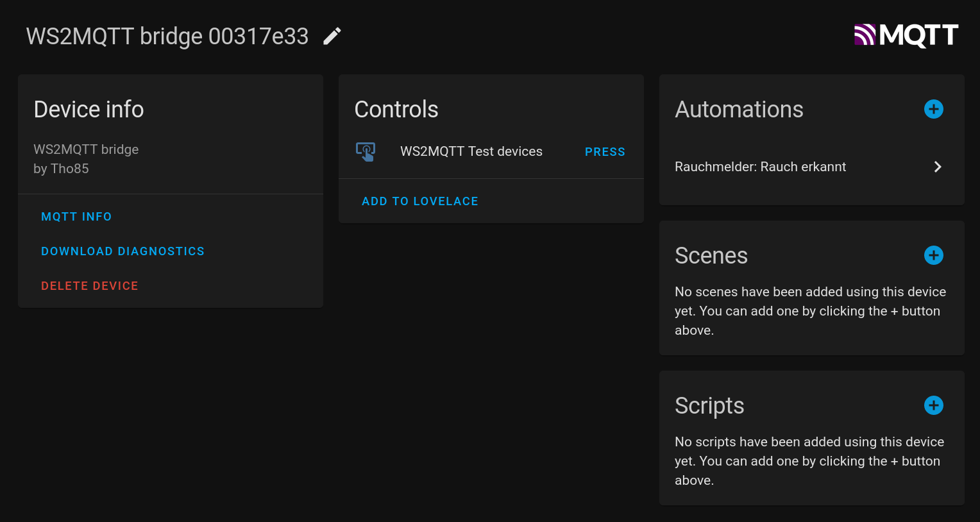Select the WS2MQTT Test devices entity name
This screenshot has height=522, width=980.
coord(471,151)
